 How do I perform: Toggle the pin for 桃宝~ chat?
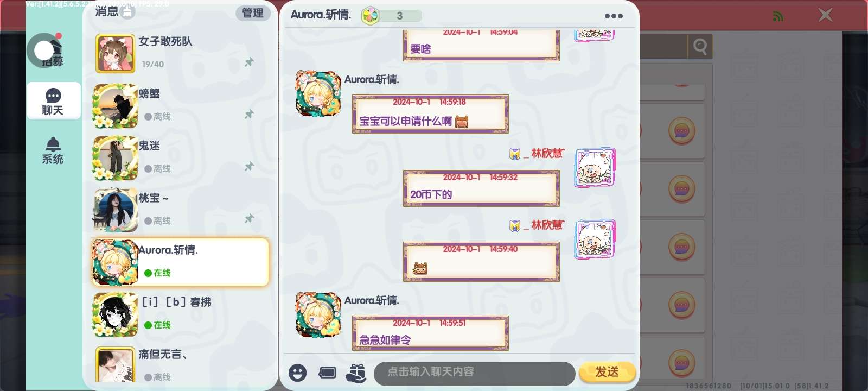pyautogui.click(x=249, y=218)
